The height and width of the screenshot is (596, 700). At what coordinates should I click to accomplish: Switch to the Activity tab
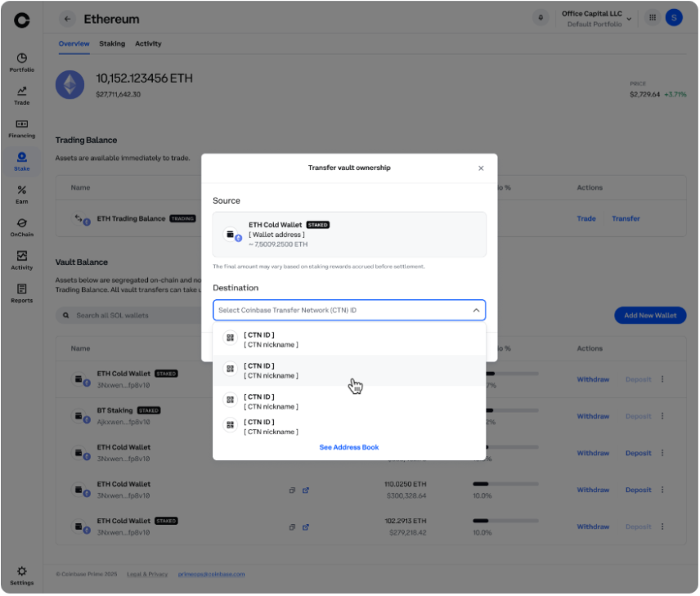click(x=148, y=44)
